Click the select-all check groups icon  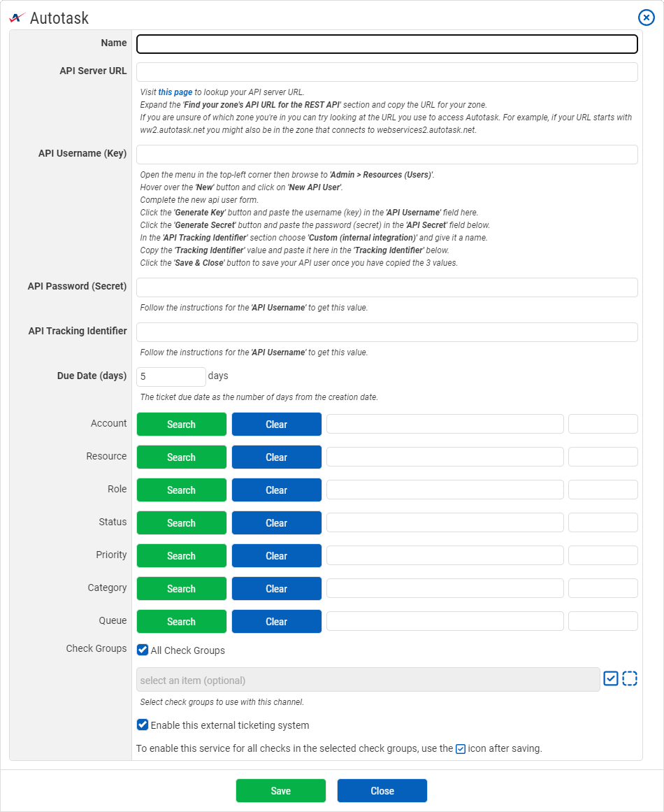pos(611,678)
